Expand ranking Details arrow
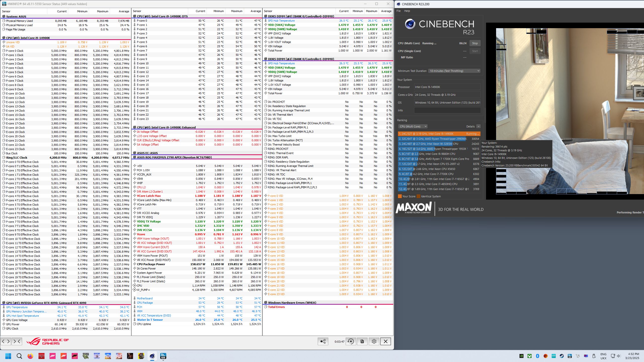644x362 pixels. [478, 126]
